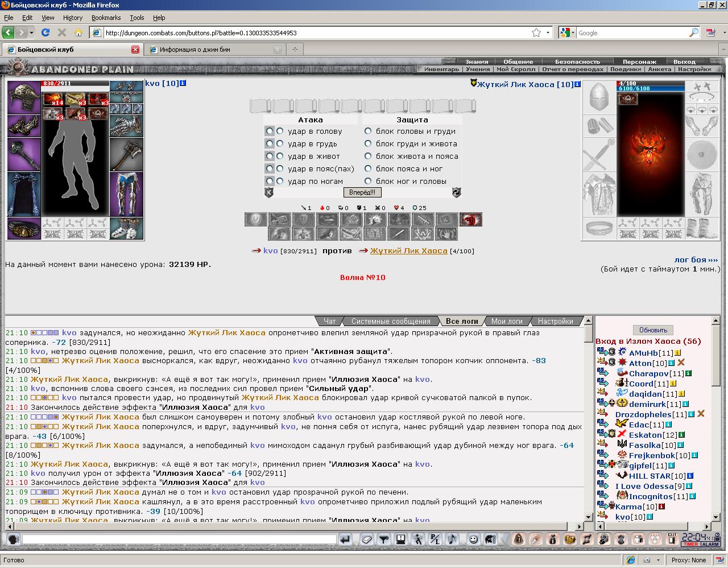Select 'блок груди и живота' defense option
This screenshot has width=728, height=568.
(x=368, y=143)
